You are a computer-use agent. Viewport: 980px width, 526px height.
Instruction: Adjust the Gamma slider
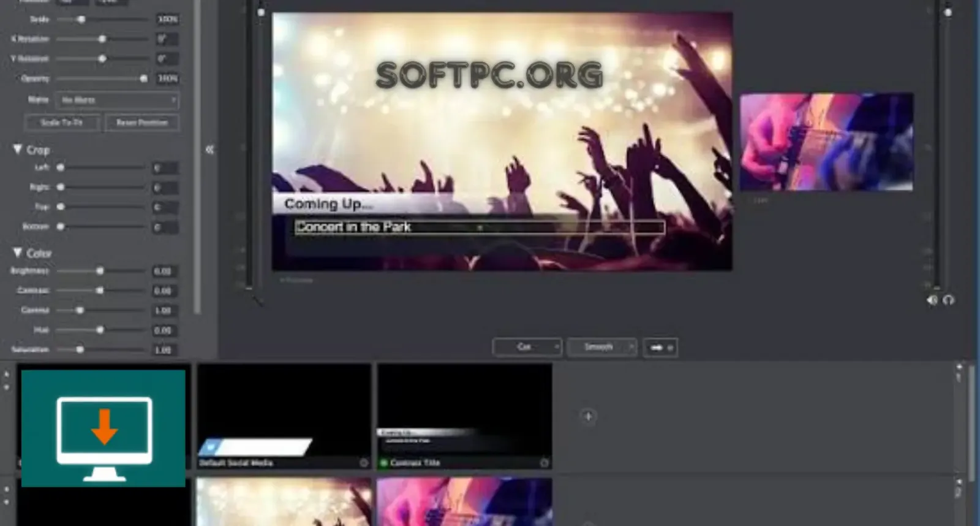click(x=80, y=310)
